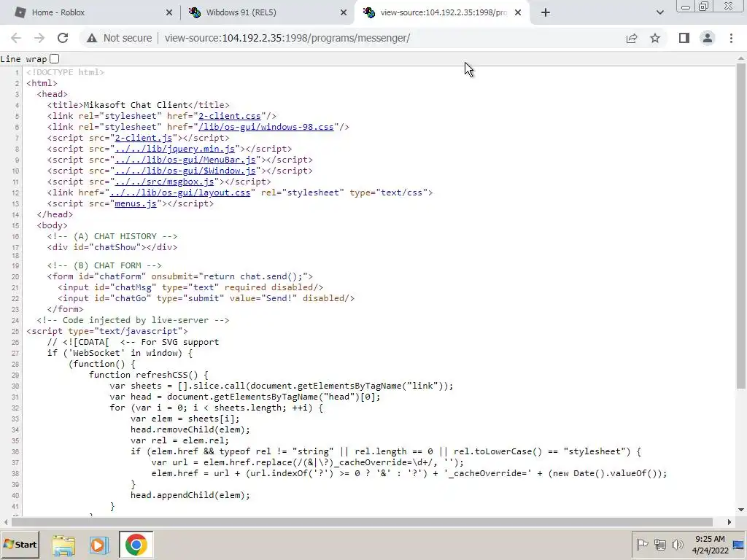Open the Windows Start menu
This screenshot has width=747, height=560.
point(20,545)
